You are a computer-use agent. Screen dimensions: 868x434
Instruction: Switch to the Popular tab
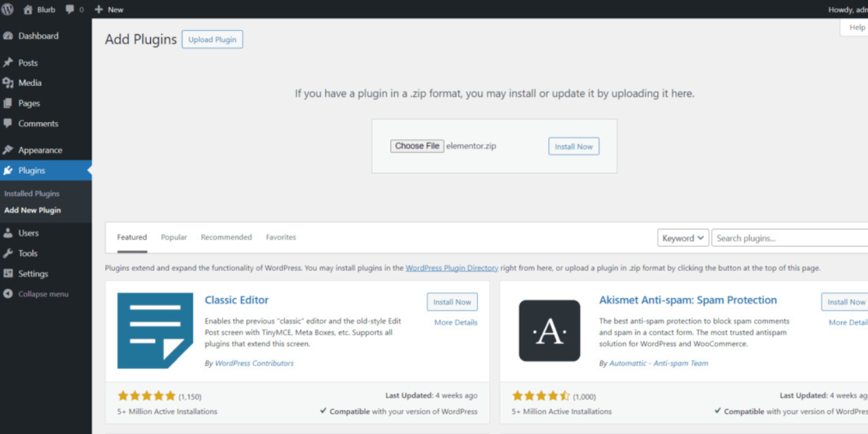click(x=174, y=237)
